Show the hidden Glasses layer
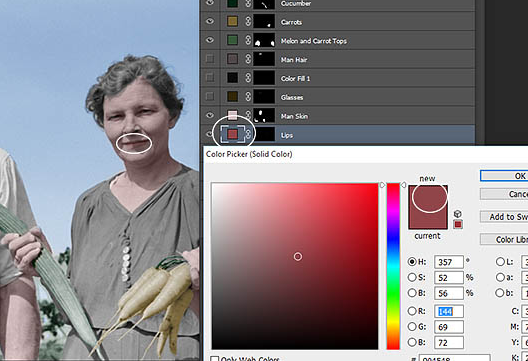This screenshot has height=361, width=528. 210,97
